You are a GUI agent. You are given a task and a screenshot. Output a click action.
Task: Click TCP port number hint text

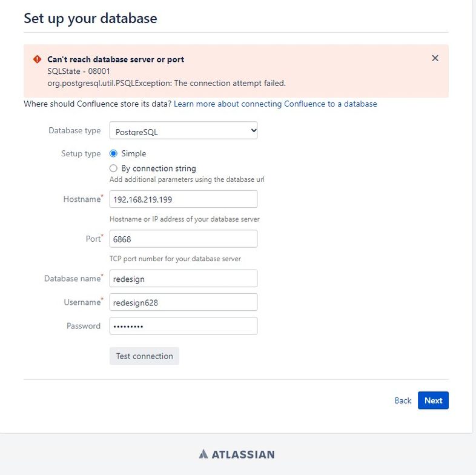coord(175,259)
